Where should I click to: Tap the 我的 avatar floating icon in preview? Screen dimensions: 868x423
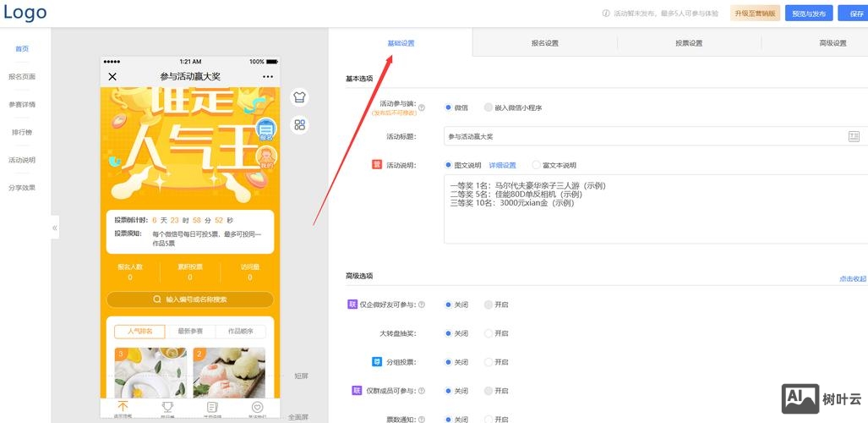tap(266, 158)
